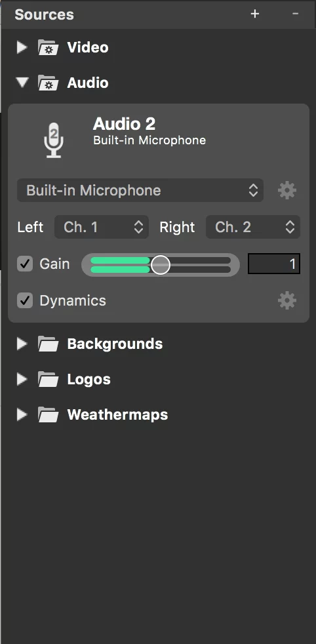The image size is (316, 644).
Task: Click the Gain slider knob
Action: 161,265
